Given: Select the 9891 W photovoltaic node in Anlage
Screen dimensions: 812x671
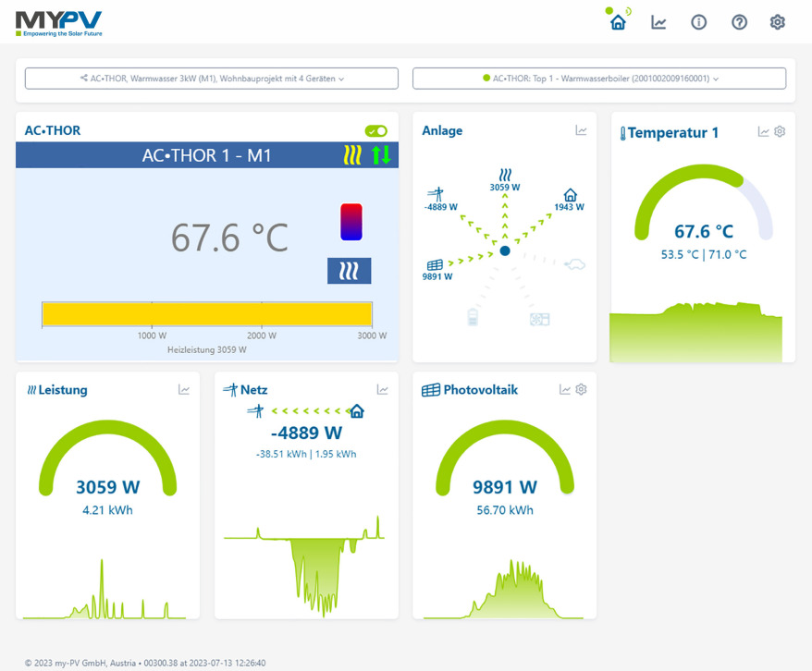Looking at the screenshot, I should pyautogui.click(x=436, y=270).
